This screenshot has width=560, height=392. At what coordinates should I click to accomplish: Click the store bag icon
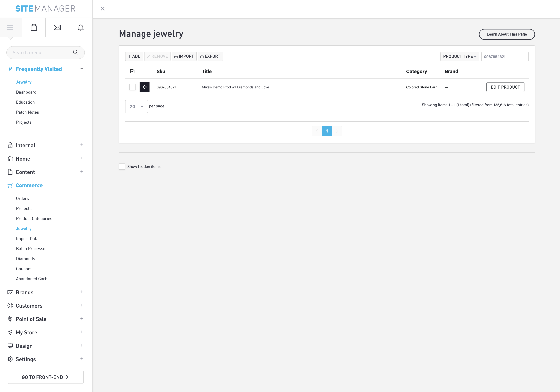click(34, 28)
